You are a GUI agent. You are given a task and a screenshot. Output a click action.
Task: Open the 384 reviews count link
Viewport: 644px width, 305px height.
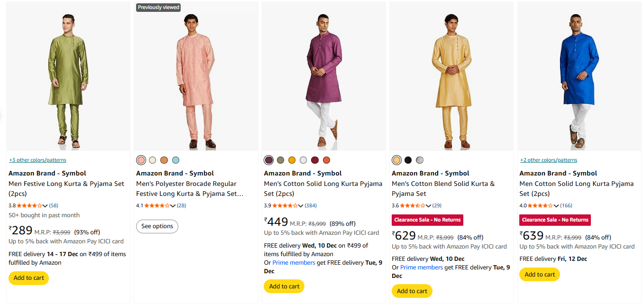[311, 206]
